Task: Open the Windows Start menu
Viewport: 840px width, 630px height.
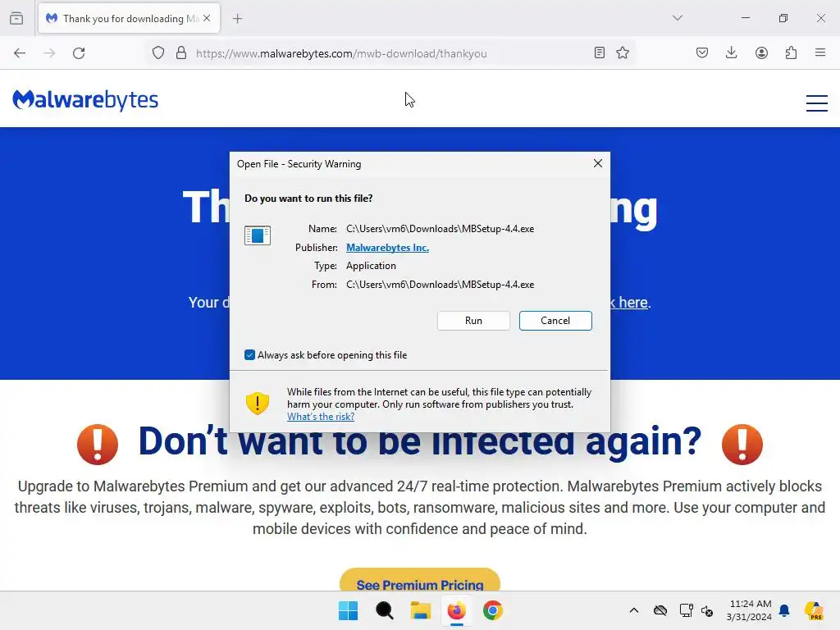Action: 348,610
